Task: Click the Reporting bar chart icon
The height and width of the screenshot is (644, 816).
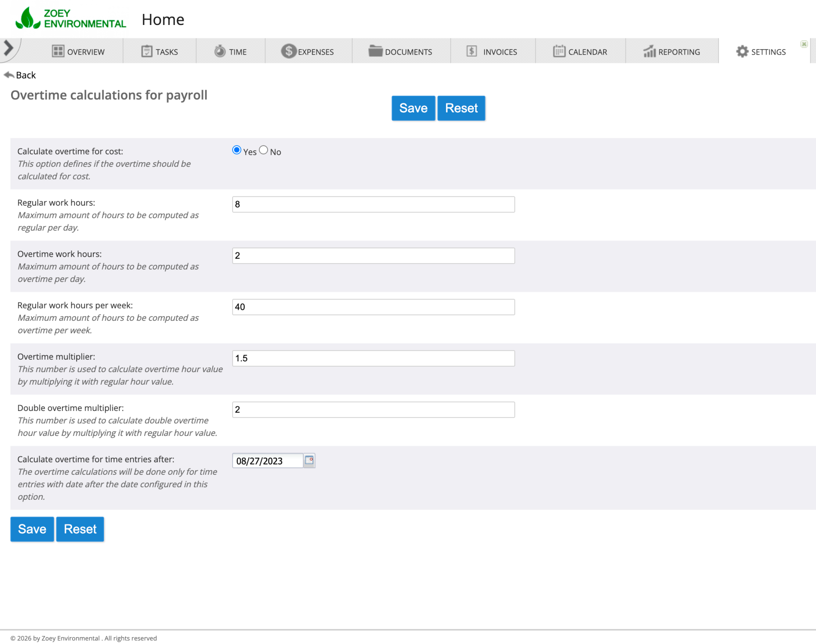Action: 649,51
